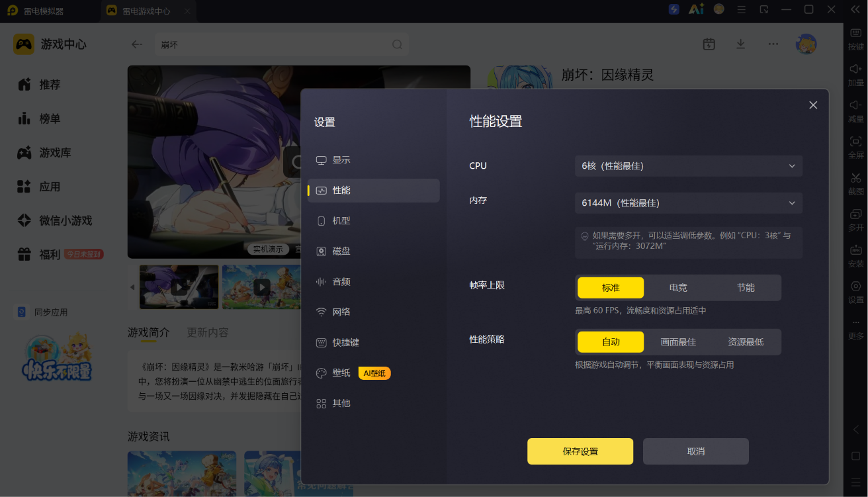Click the first video thumbnail in the gallery strip

[179, 287]
